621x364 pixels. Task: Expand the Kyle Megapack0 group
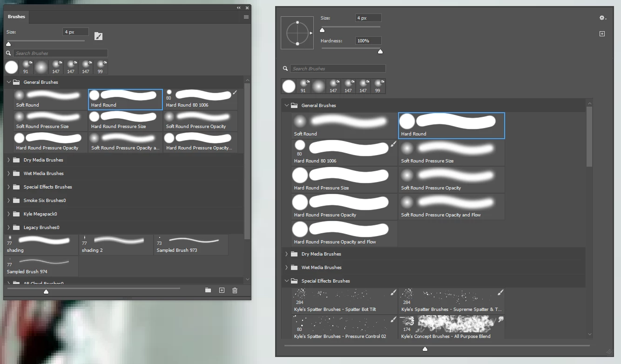[x=8, y=214]
